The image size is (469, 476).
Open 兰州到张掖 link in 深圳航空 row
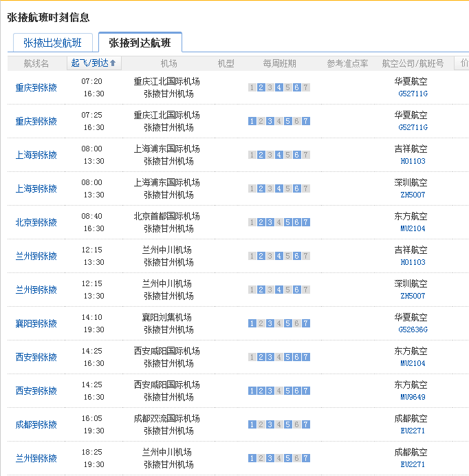[36, 290]
